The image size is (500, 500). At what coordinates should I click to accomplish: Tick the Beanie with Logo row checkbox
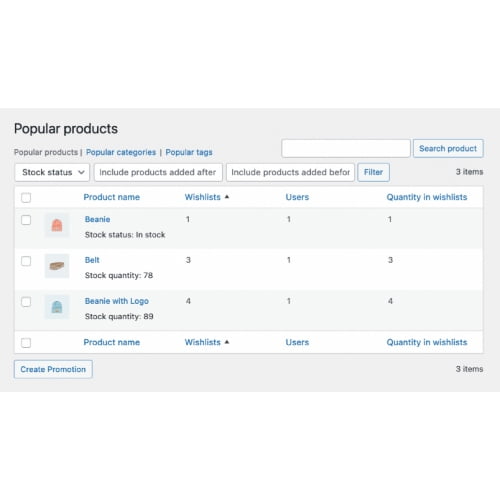[26, 302]
